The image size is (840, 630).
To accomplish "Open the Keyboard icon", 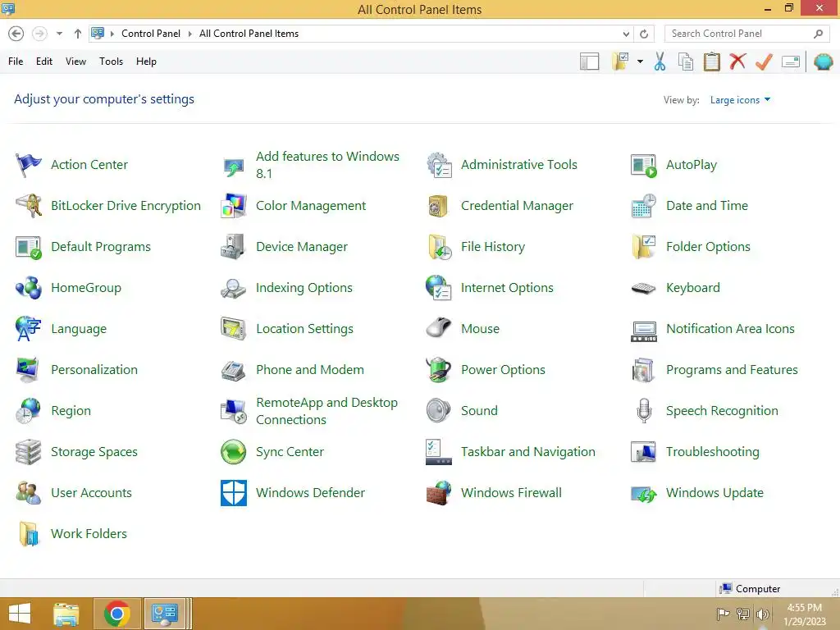I will pyautogui.click(x=643, y=288).
